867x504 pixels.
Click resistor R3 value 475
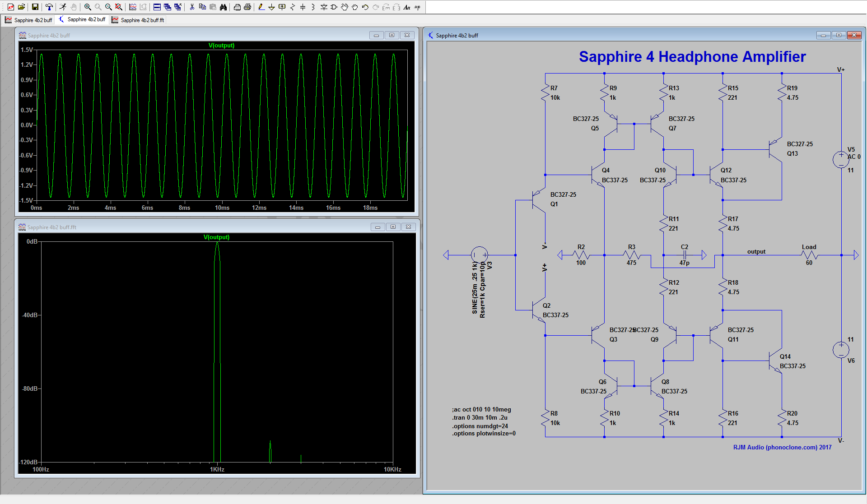[631, 263]
